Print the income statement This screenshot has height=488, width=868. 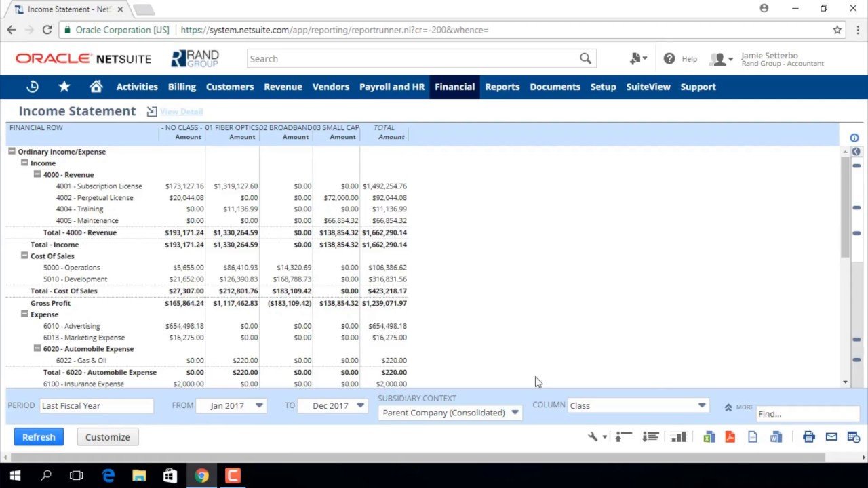coord(808,436)
